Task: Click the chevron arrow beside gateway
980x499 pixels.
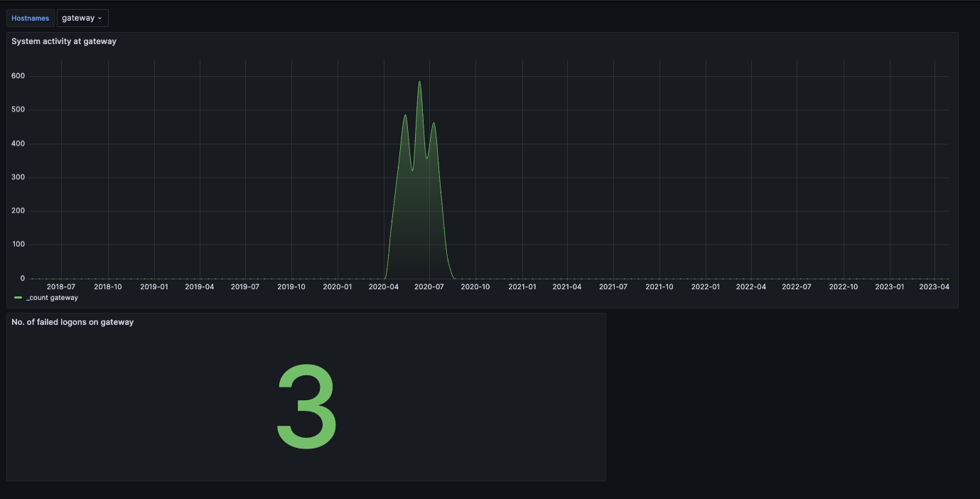Action: click(x=99, y=18)
